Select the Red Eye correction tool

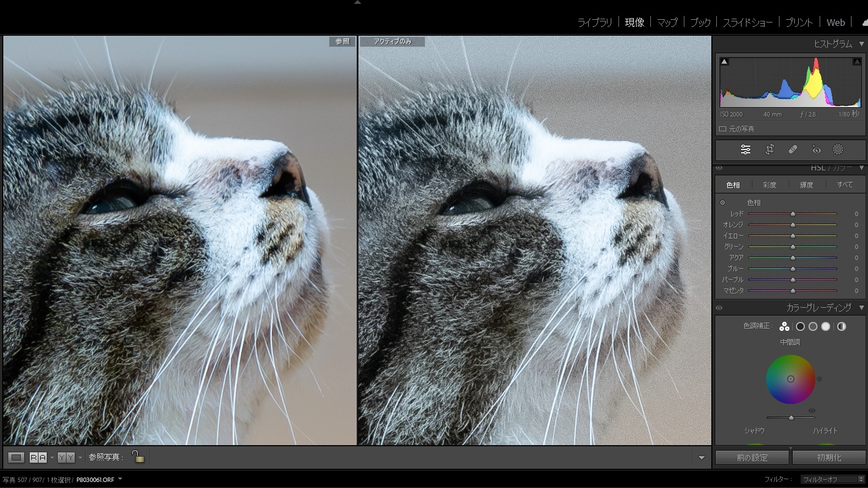(x=816, y=149)
